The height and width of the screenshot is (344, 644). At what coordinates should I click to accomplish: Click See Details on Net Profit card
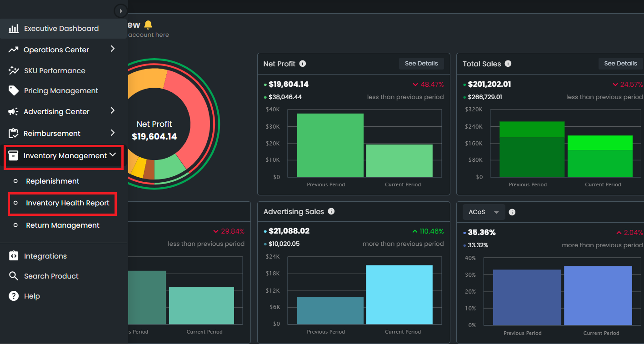[x=421, y=63]
